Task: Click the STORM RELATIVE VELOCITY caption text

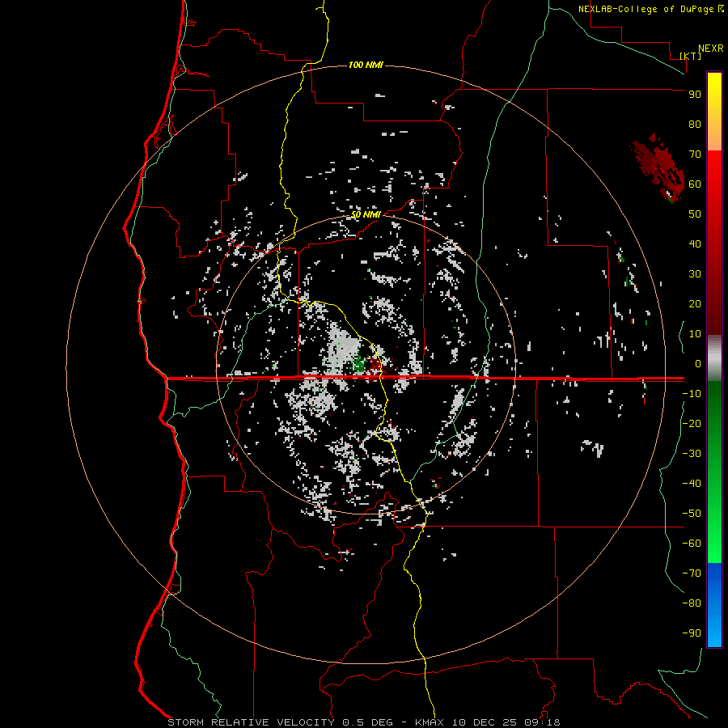Action: click(x=251, y=722)
